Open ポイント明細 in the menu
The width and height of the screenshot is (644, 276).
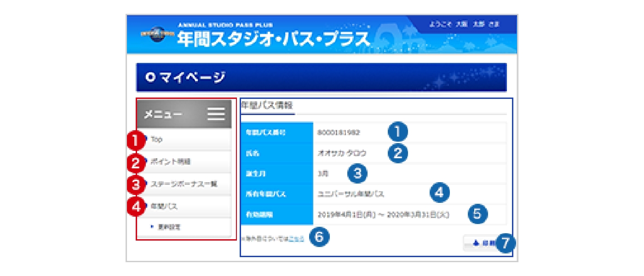184,162
